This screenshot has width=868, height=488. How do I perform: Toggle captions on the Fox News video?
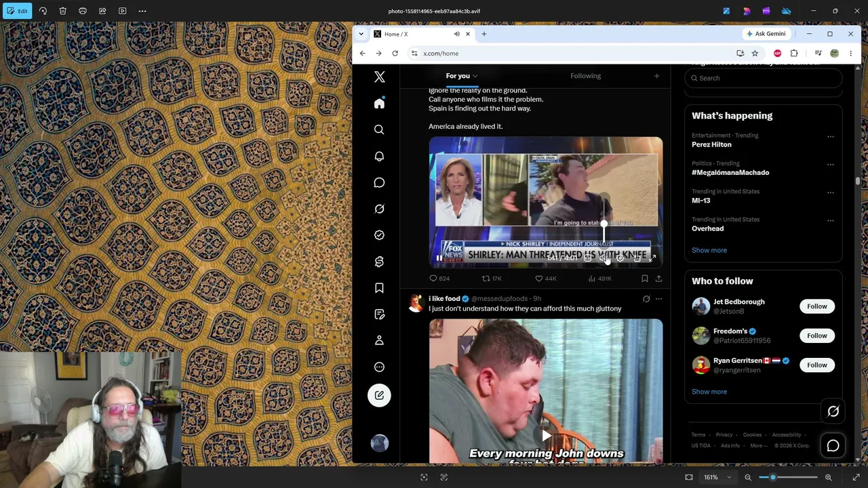pyautogui.click(x=587, y=258)
